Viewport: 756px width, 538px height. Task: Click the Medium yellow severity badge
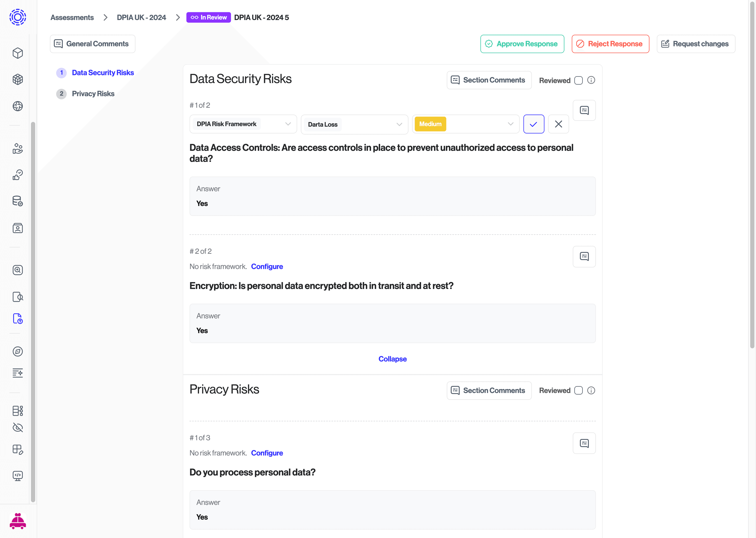point(430,124)
